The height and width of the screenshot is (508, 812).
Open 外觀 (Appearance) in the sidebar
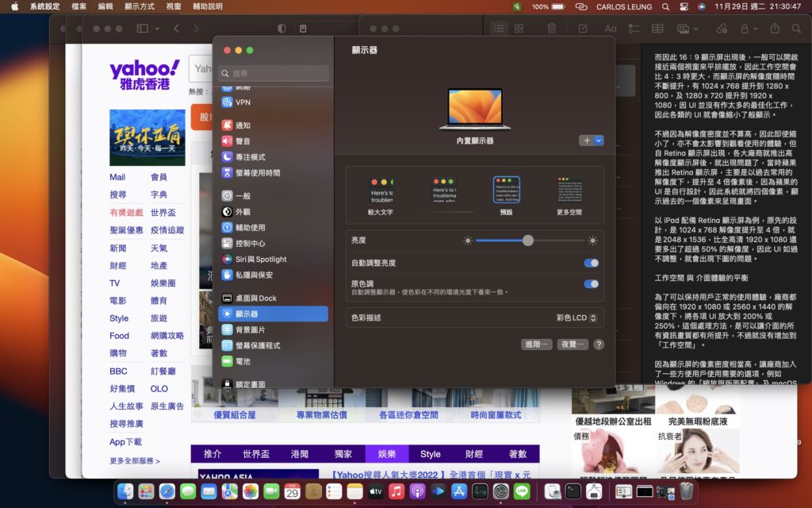click(x=273, y=211)
